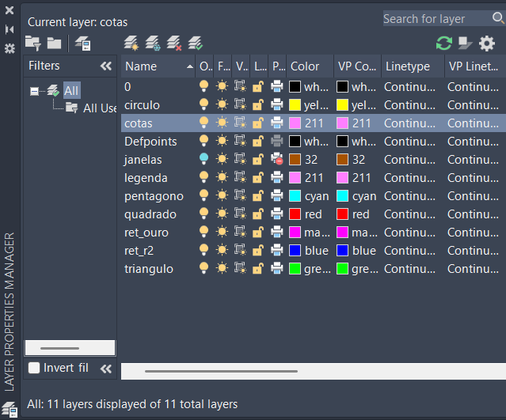The width and height of the screenshot is (506, 420).
Task: Turn off the circulo layer lightbulb
Action: coord(204,104)
